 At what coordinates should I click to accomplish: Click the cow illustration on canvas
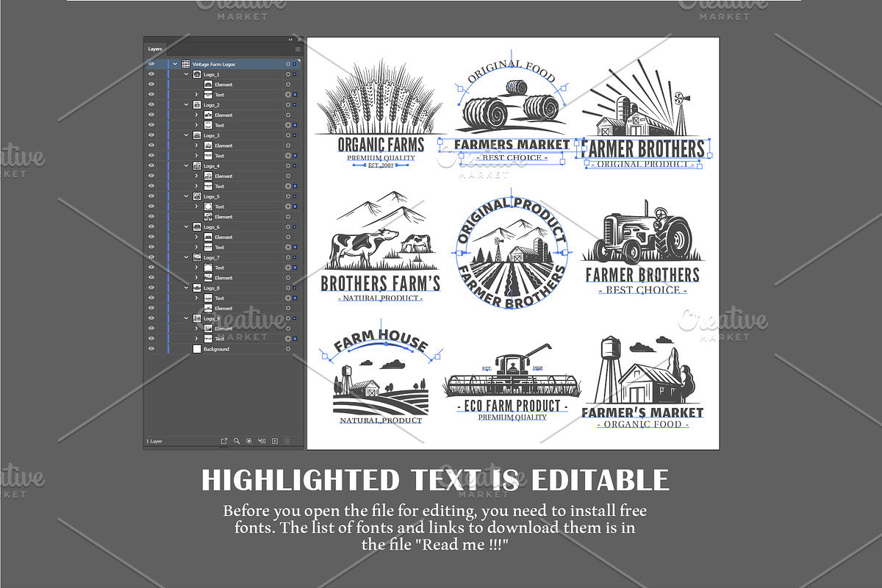[x=363, y=250]
